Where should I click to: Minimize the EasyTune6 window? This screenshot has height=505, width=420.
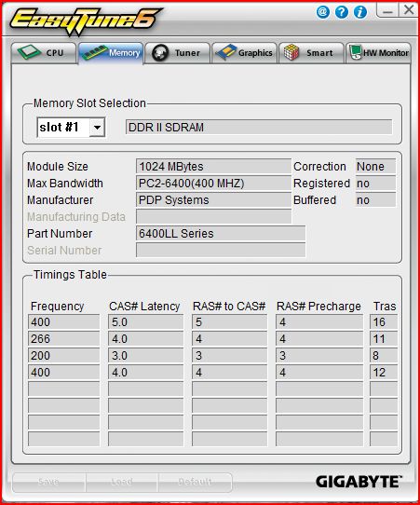point(387,11)
